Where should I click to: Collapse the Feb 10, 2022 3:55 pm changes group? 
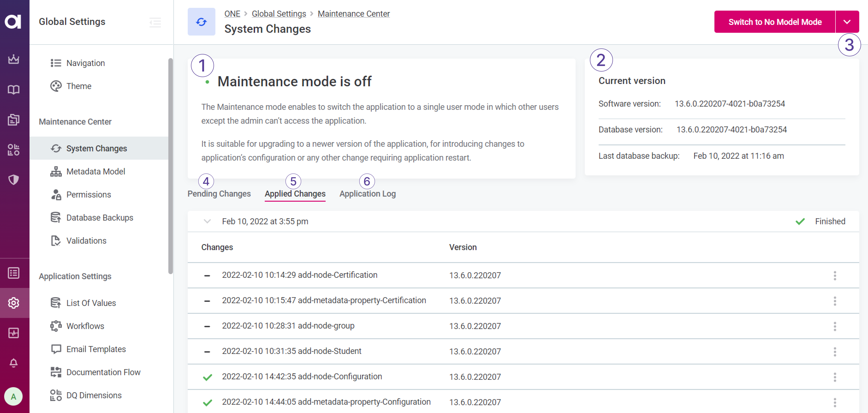(x=207, y=221)
